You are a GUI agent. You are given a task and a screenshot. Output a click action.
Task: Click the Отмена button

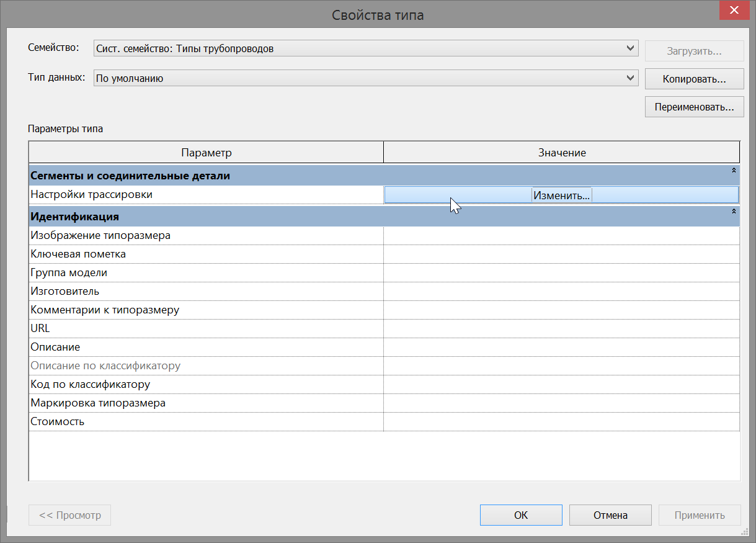pos(610,515)
